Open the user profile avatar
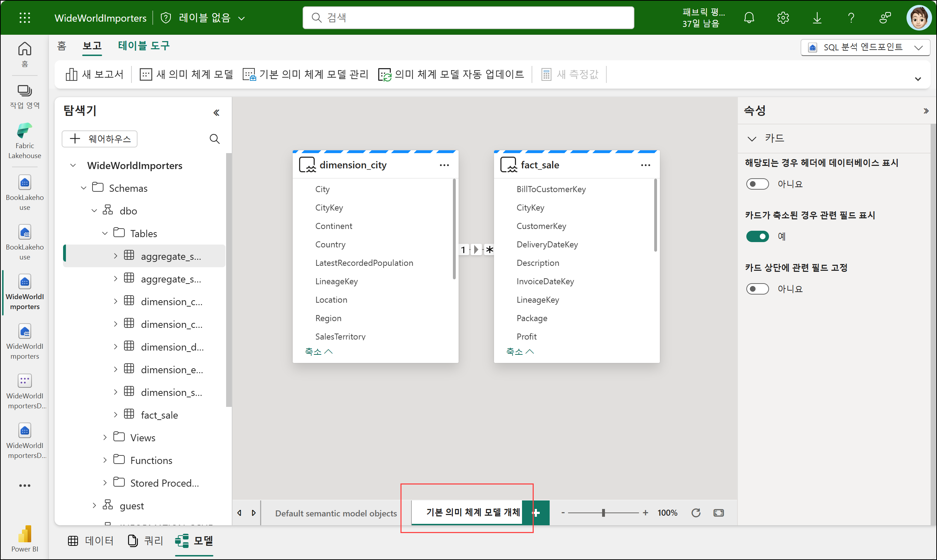937x560 pixels. 919,18
